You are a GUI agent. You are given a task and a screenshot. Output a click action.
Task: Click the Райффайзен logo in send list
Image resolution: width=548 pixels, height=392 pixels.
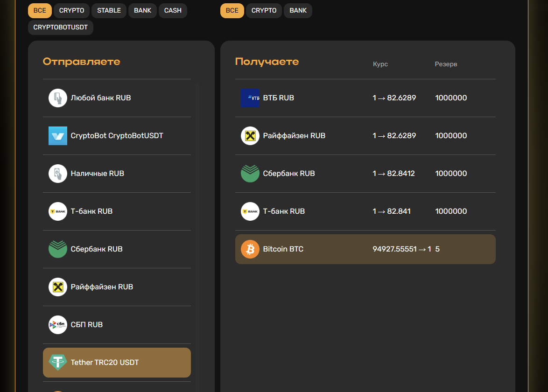[58, 287]
